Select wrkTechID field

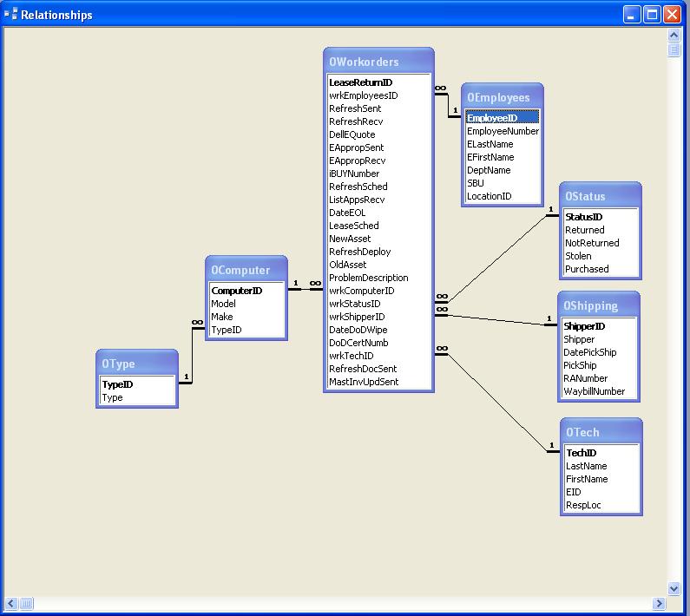click(x=378, y=356)
